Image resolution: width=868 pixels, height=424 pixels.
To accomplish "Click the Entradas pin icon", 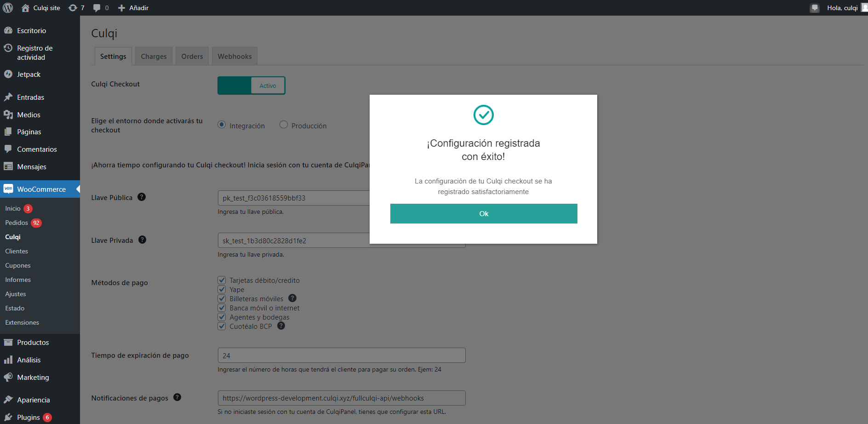I will pos(8,97).
